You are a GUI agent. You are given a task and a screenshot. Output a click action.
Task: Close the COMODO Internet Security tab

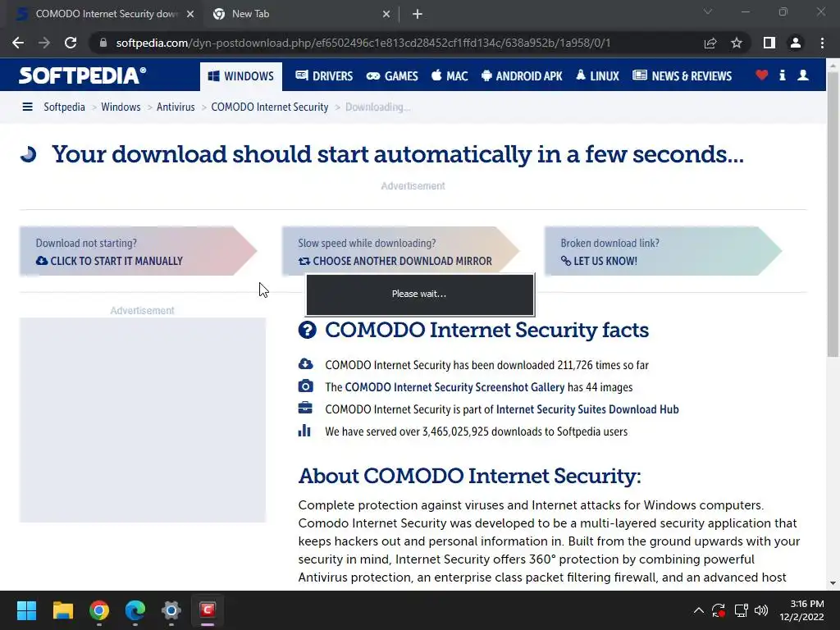tap(190, 14)
